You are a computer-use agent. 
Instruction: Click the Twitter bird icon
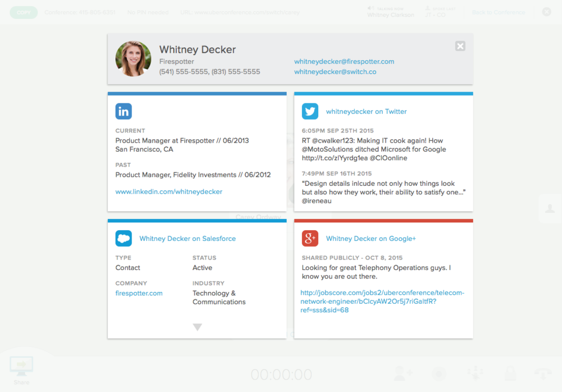pos(310,111)
